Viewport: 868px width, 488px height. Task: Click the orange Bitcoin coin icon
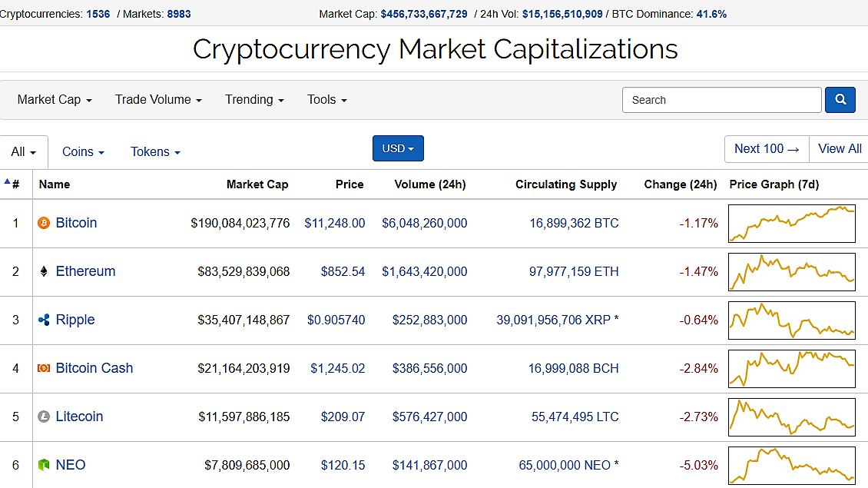click(44, 223)
